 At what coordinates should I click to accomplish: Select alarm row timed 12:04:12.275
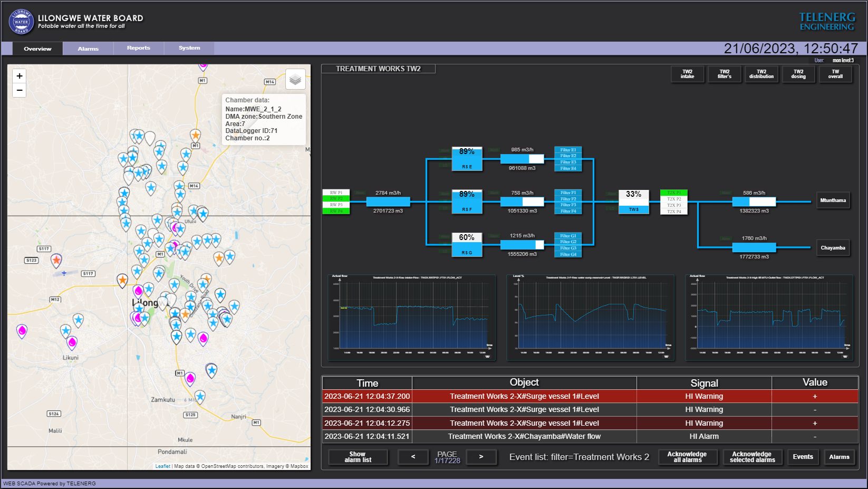(x=590, y=423)
